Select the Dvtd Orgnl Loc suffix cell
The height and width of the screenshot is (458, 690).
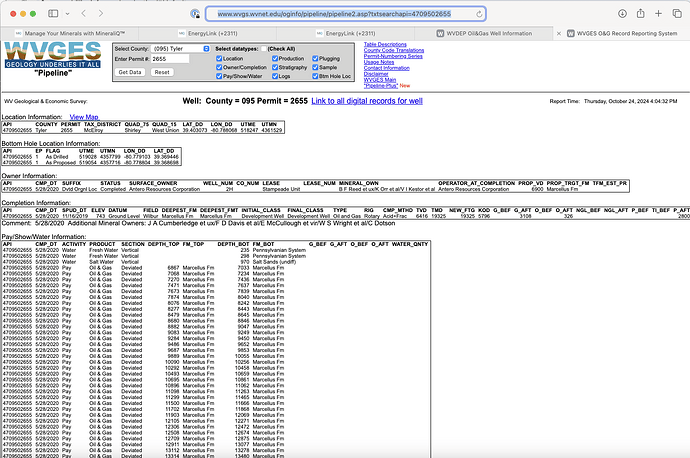(x=79, y=189)
